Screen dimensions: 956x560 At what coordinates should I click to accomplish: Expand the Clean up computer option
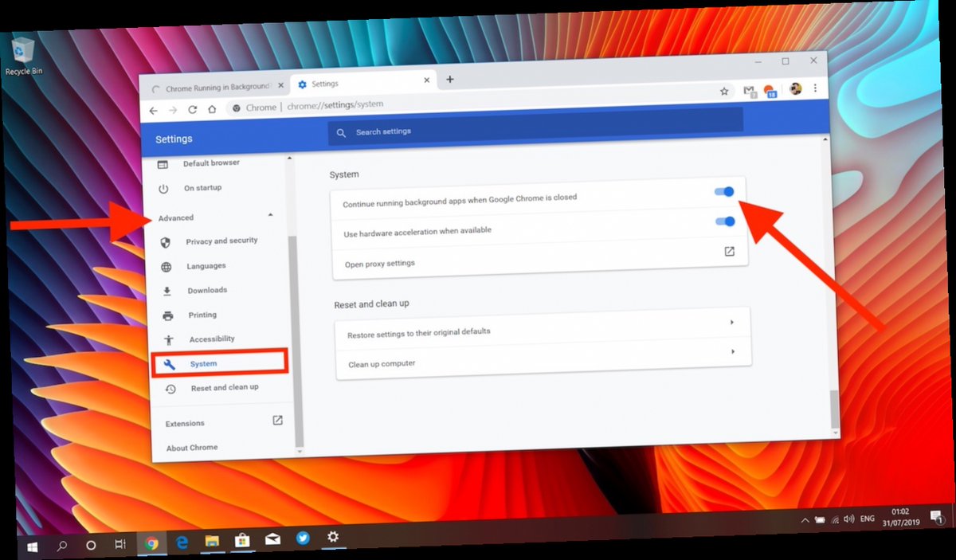click(732, 351)
